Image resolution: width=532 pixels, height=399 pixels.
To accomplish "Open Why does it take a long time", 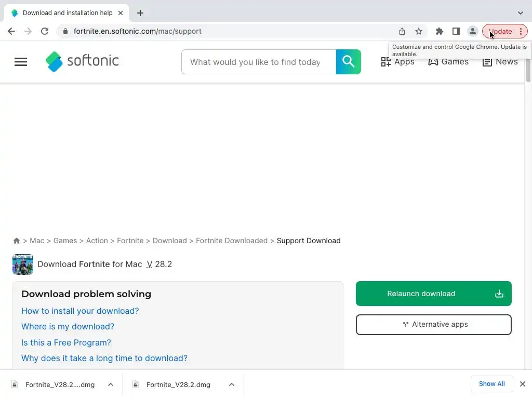I will [104, 358].
